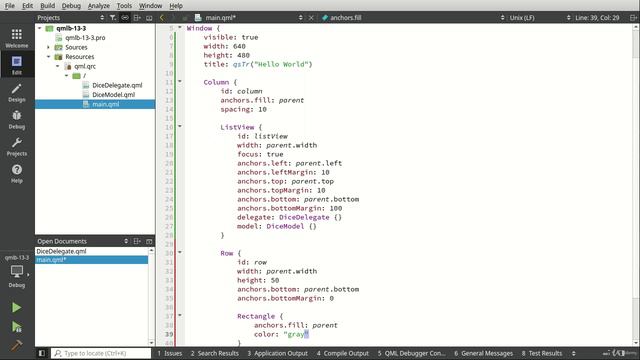Go forward in editor navigation history
Screen dimensions: 640x360
[x=173, y=18]
